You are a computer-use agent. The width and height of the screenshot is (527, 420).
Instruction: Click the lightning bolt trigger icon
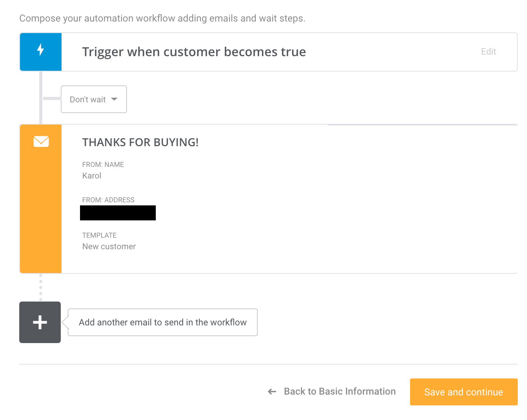pos(40,52)
